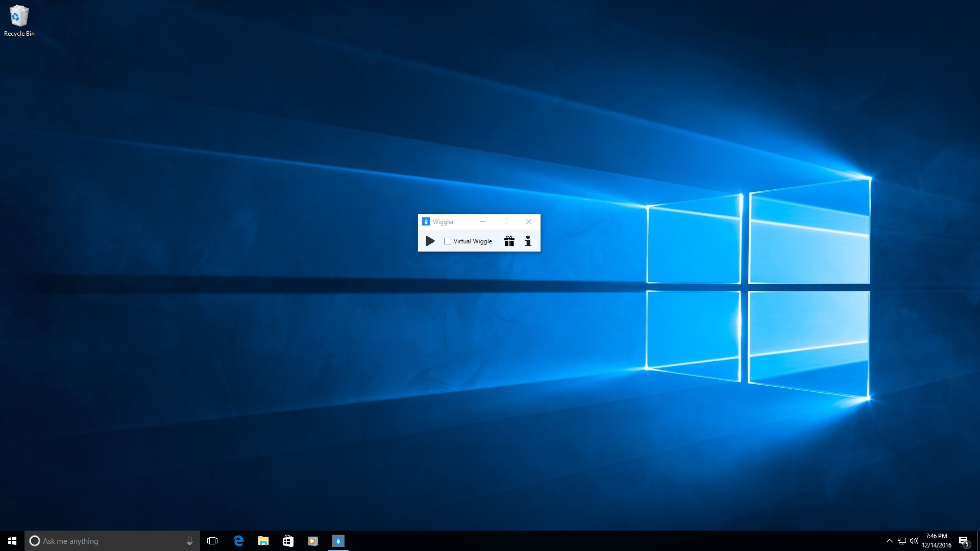Open the Windows Start menu

[x=12, y=541]
